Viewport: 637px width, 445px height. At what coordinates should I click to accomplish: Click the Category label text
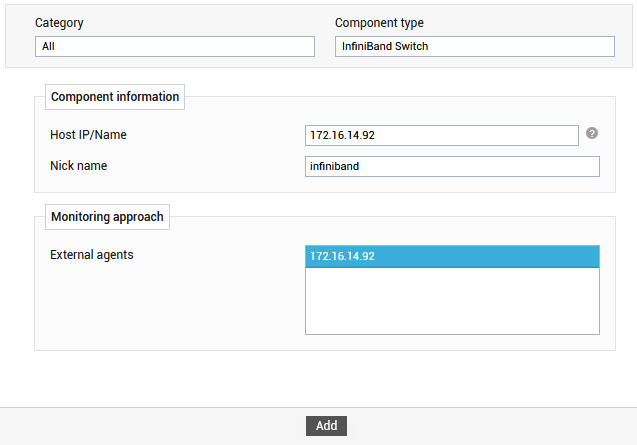59,23
